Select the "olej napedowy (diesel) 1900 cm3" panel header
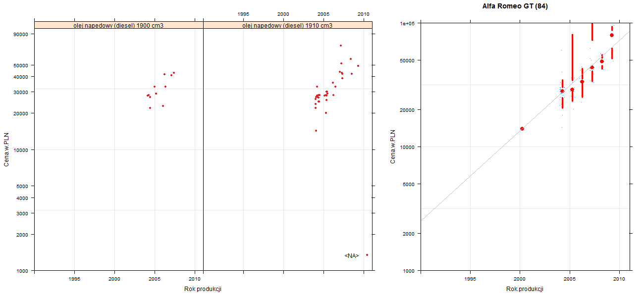This screenshot has height=297, width=644. point(118,25)
